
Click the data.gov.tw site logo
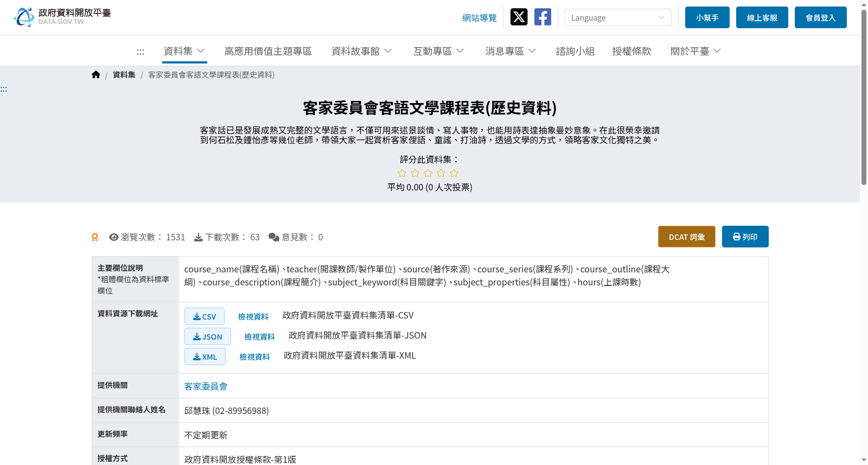[62, 17]
